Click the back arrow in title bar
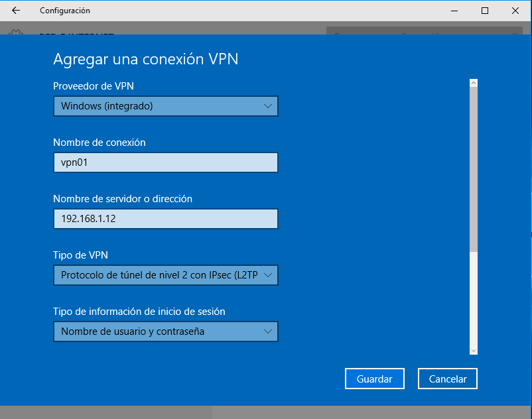532x419 pixels. point(16,11)
